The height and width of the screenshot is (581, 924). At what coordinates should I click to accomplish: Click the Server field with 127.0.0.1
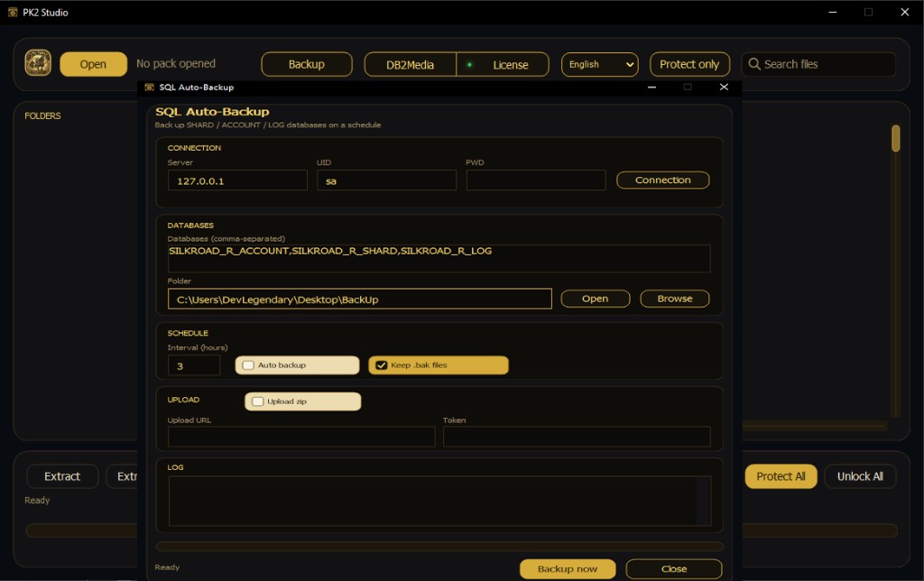[x=237, y=180]
